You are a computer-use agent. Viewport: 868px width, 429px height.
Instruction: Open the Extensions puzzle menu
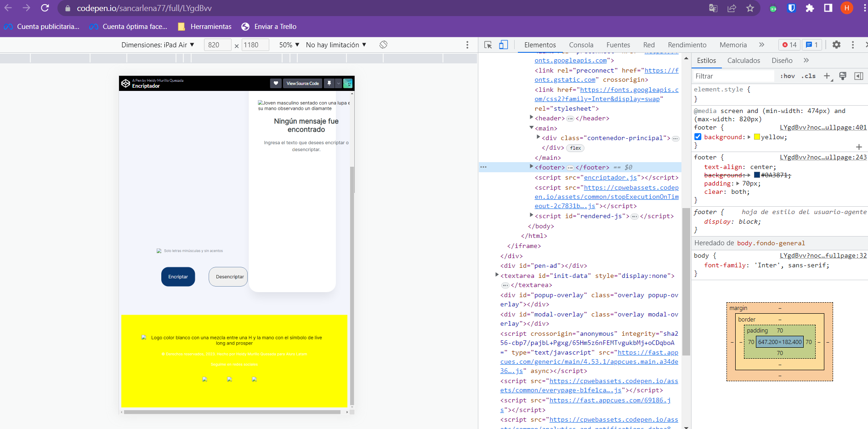coord(810,8)
